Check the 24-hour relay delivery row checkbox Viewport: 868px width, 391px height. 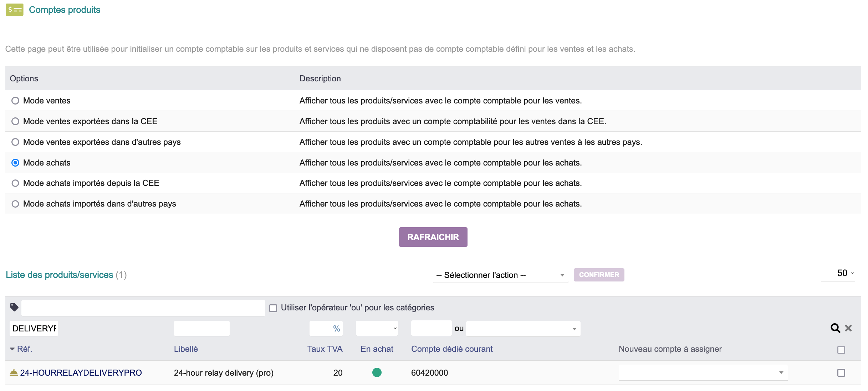click(842, 372)
